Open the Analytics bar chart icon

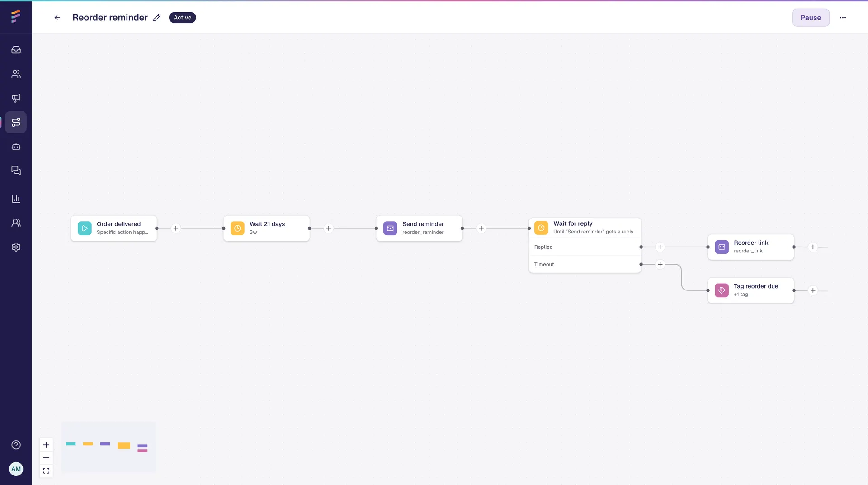tap(16, 199)
